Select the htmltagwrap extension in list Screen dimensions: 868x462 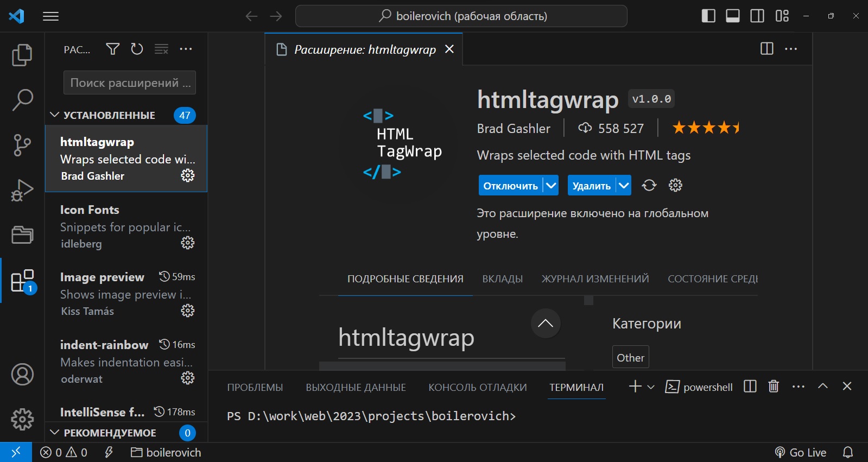(126, 159)
